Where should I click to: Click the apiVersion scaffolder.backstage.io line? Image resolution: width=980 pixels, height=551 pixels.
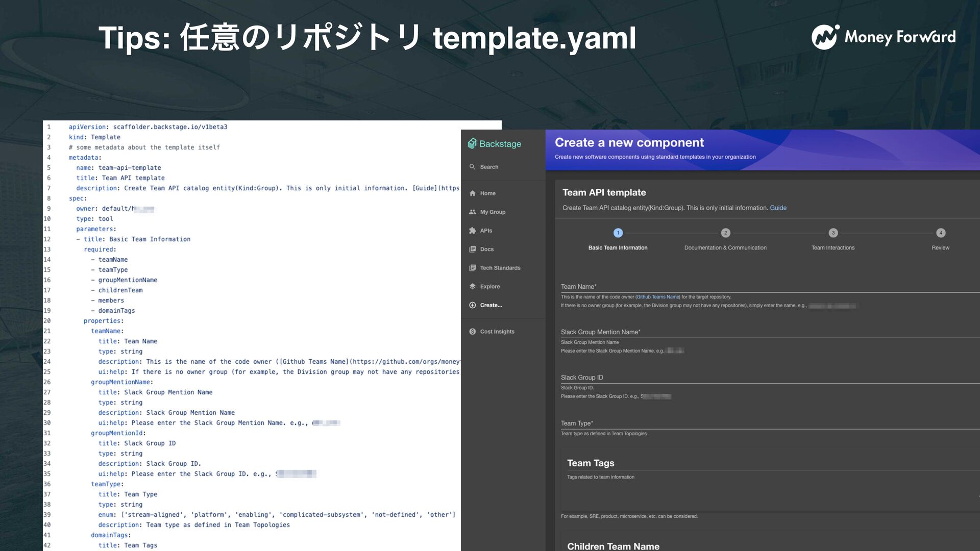(x=148, y=127)
